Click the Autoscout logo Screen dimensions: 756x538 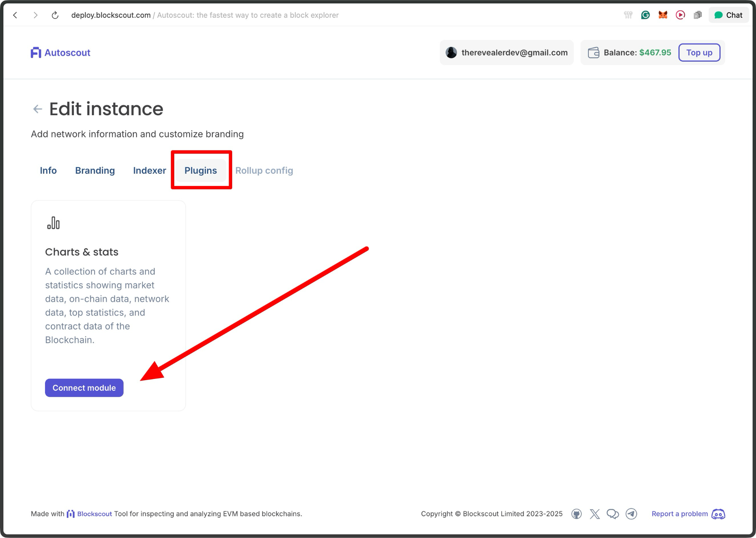[60, 53]
